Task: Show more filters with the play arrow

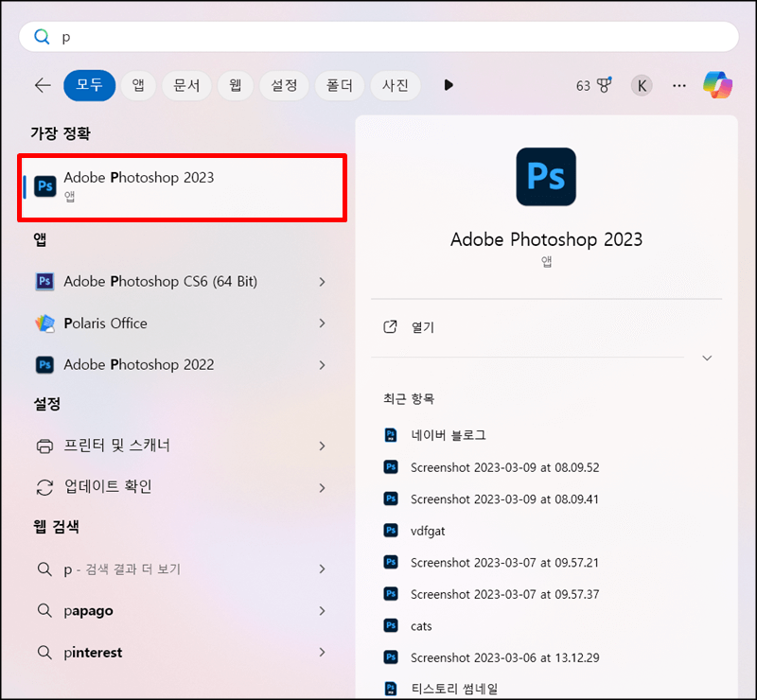Action: (x=449, y=85)
